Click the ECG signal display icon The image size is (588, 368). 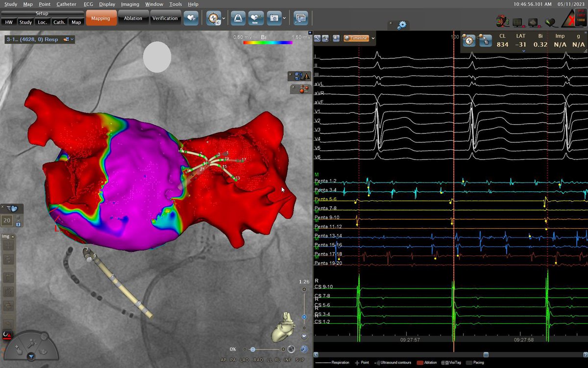point(326,38)
